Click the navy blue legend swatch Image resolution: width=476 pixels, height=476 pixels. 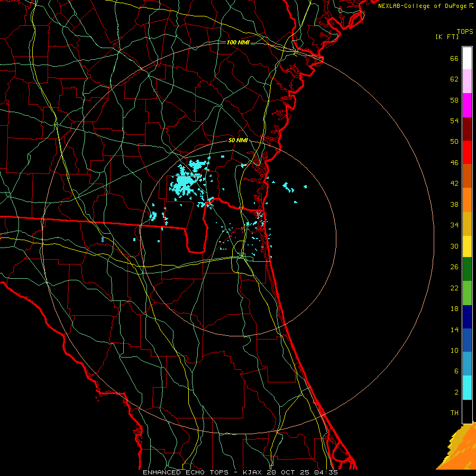[467, 317]
